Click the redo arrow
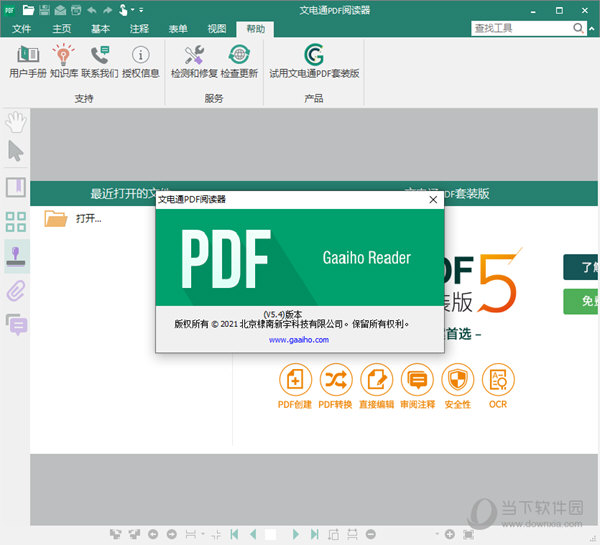Image resolution: width=600 pixels, height=545 pixels. [108, 10]
